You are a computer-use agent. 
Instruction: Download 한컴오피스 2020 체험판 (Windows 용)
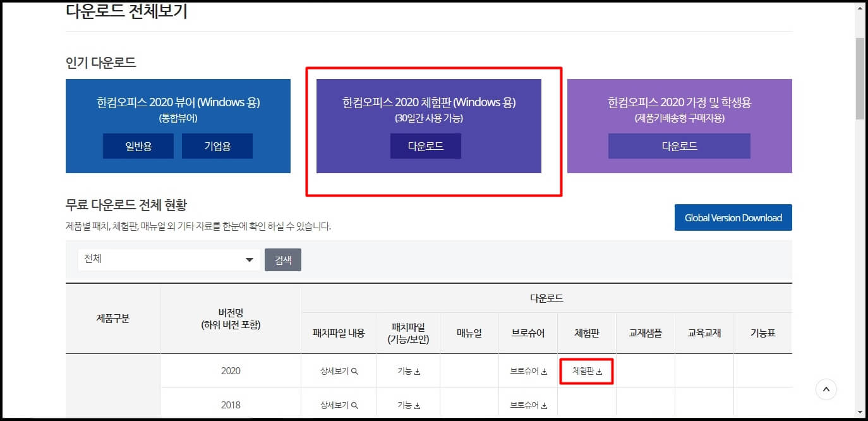[x=426, y=146]
